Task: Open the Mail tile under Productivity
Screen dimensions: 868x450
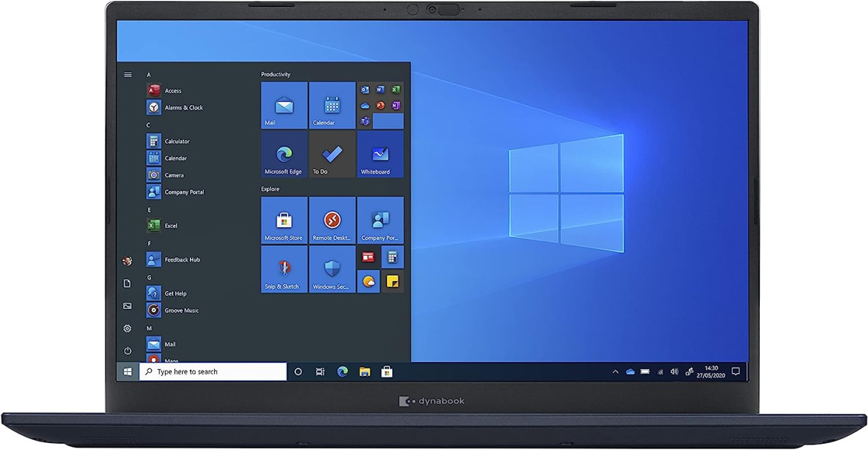Action: pyautogui.click(x=284, y=105)
